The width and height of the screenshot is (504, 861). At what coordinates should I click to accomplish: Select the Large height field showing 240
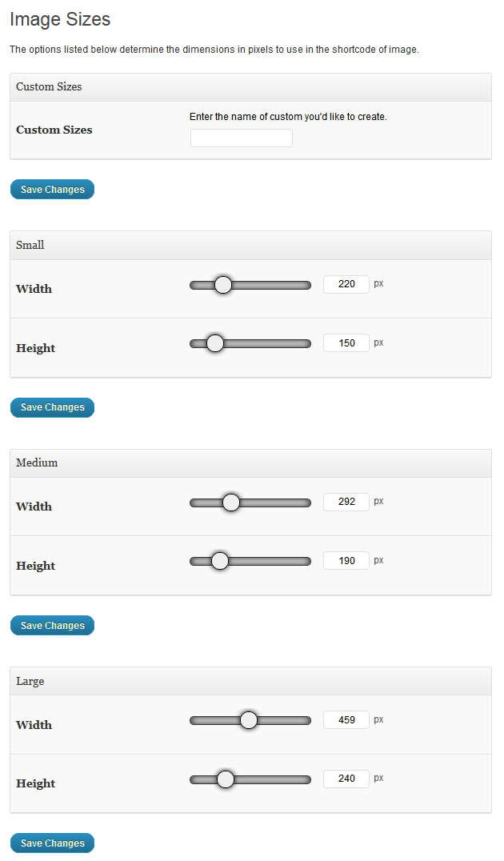click(346, 779)
